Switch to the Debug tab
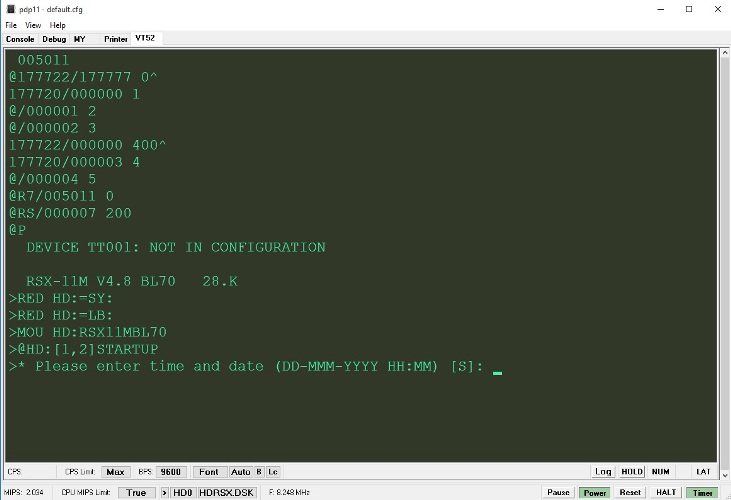Screen dimensions: 731x500 coord(54,39)
